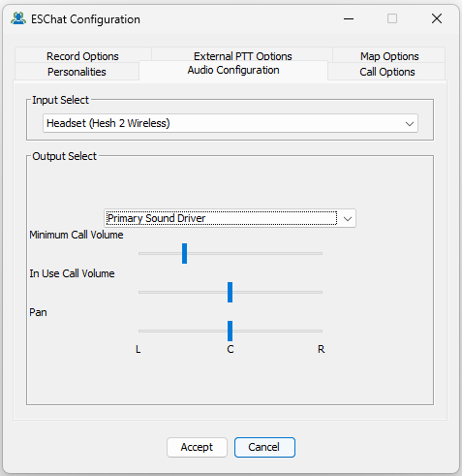Select the Audio Configuration tab
This screenshot has height=476, width=462.
[x=233, y=70]
